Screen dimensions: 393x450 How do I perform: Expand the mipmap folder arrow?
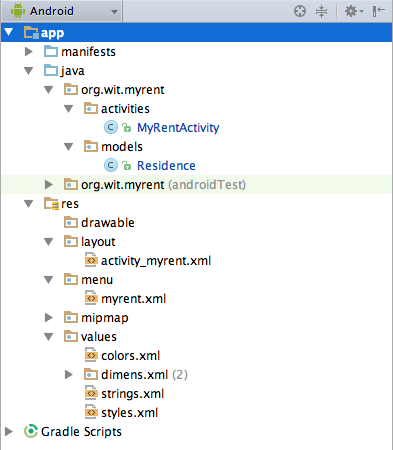point(49,317)
